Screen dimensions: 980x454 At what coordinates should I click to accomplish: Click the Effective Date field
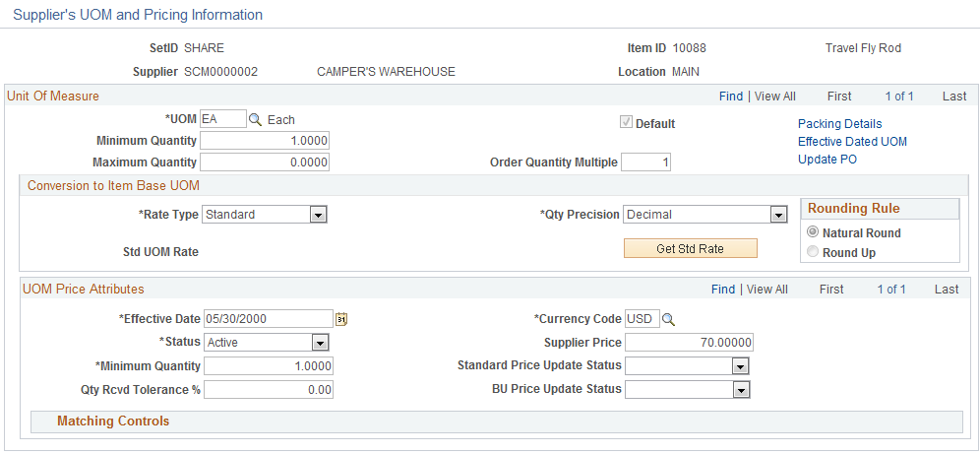point(269,319)
